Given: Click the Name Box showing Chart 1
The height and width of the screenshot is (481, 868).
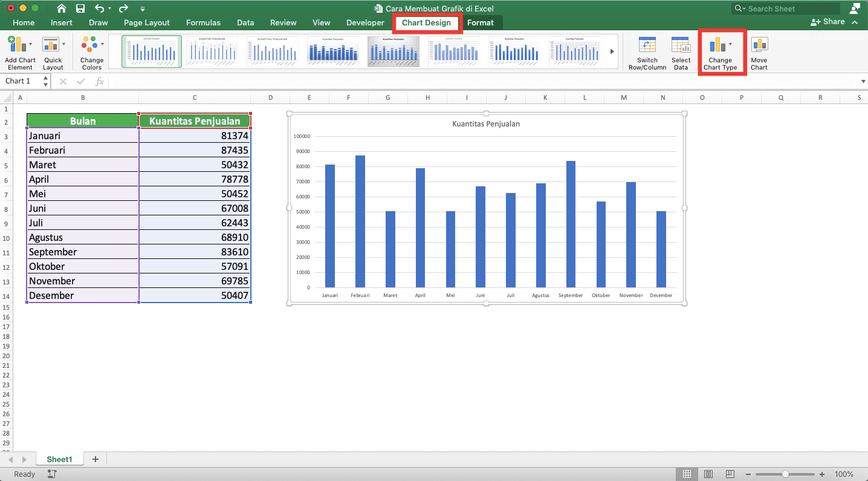Looking at the screenshot, I should point(22,81).
